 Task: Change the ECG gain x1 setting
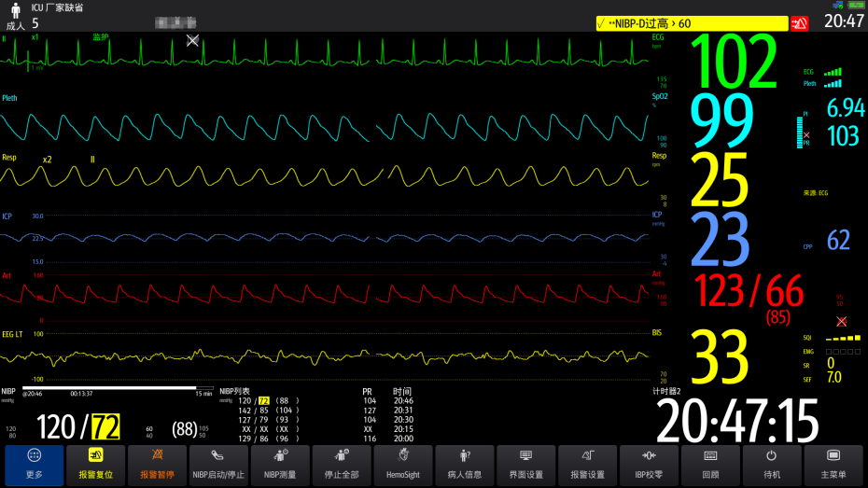(35, 37)
